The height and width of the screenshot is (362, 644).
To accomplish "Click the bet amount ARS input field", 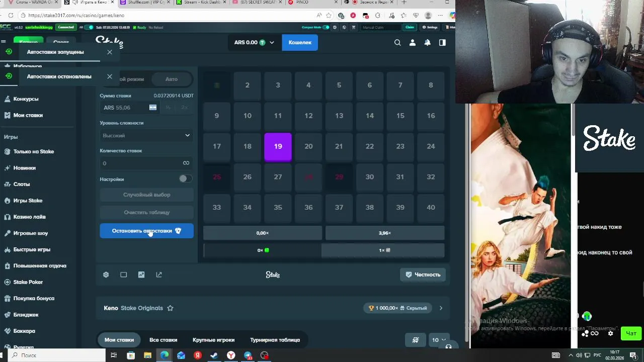I will tap(130, 107).
